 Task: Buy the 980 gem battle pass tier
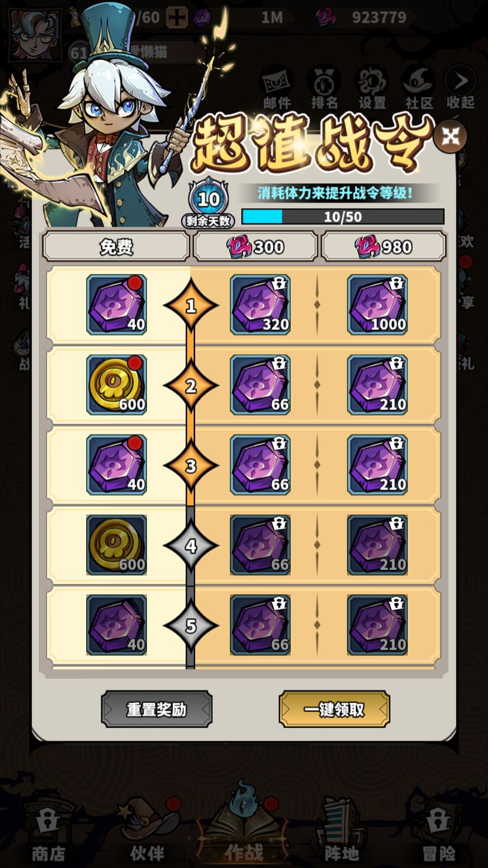(x=383, y=247)
